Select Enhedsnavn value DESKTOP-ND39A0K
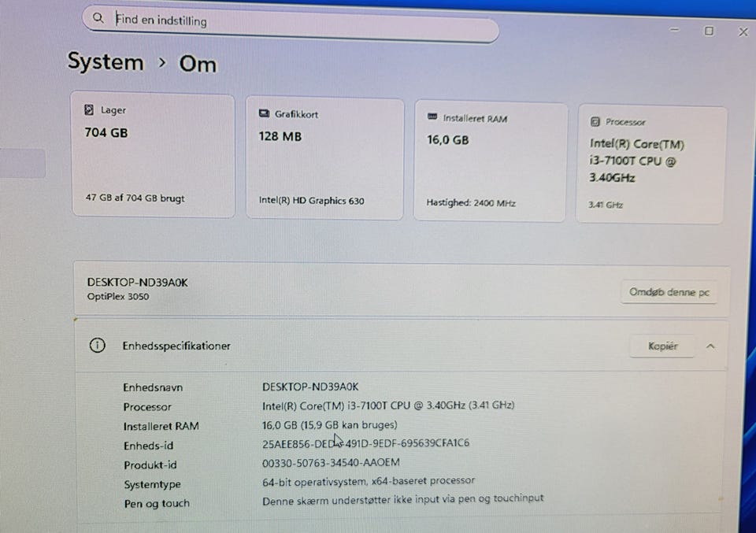The image size is (756, 533). tap(310, 387)
